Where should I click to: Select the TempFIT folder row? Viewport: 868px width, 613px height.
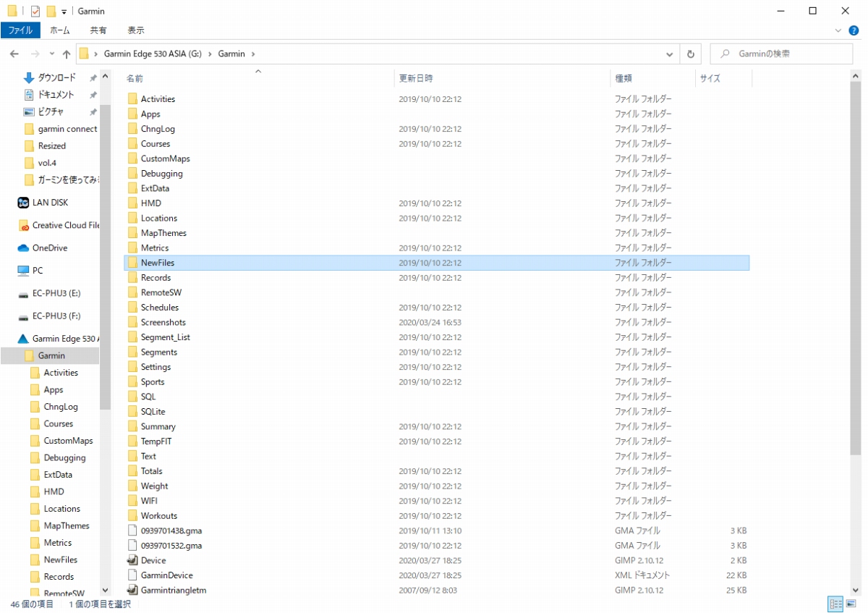[437, 441]
